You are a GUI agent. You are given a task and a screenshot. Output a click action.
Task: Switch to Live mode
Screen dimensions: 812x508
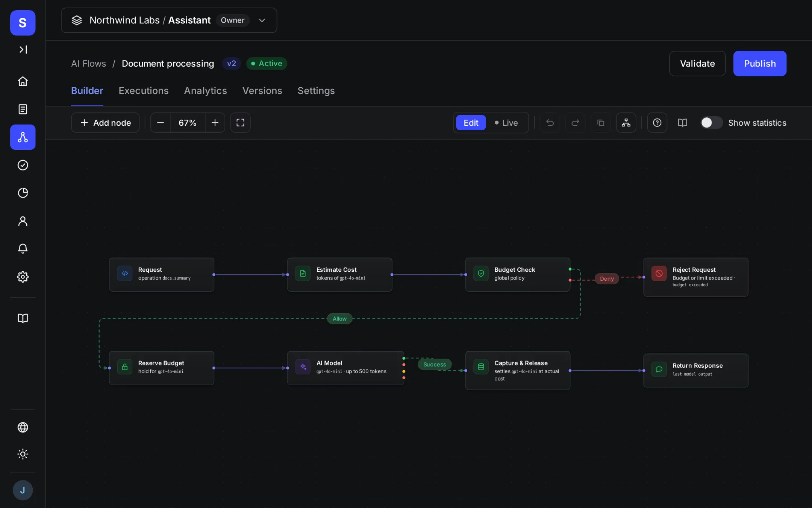pos(506,123)
